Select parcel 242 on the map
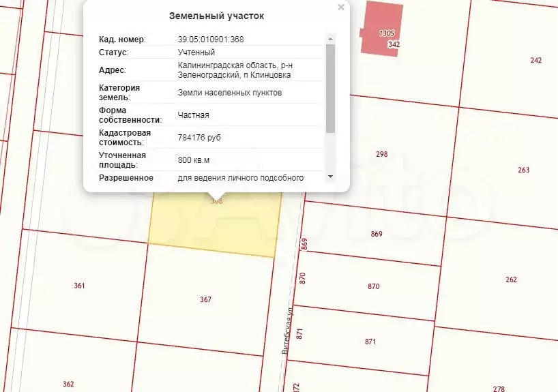 [536, 60]
